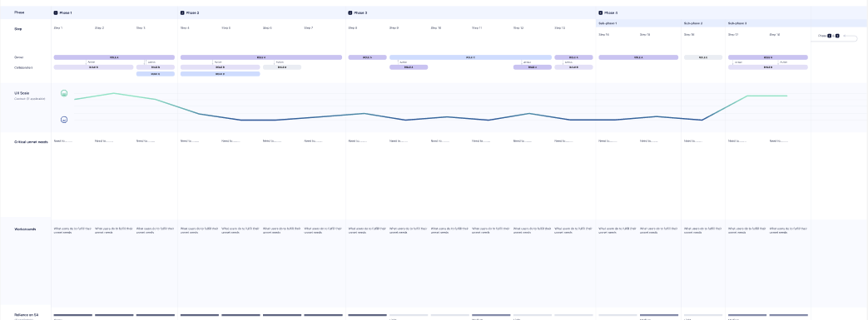The width and height of the screenshot is (868, 320).
Task: Click the Step 4 label under Phase 2
Action: pos(185,27)
